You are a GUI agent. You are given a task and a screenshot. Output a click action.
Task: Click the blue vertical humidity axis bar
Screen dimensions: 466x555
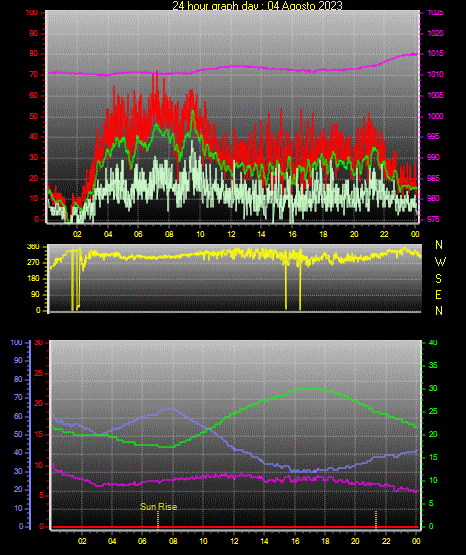click(30, 435)
